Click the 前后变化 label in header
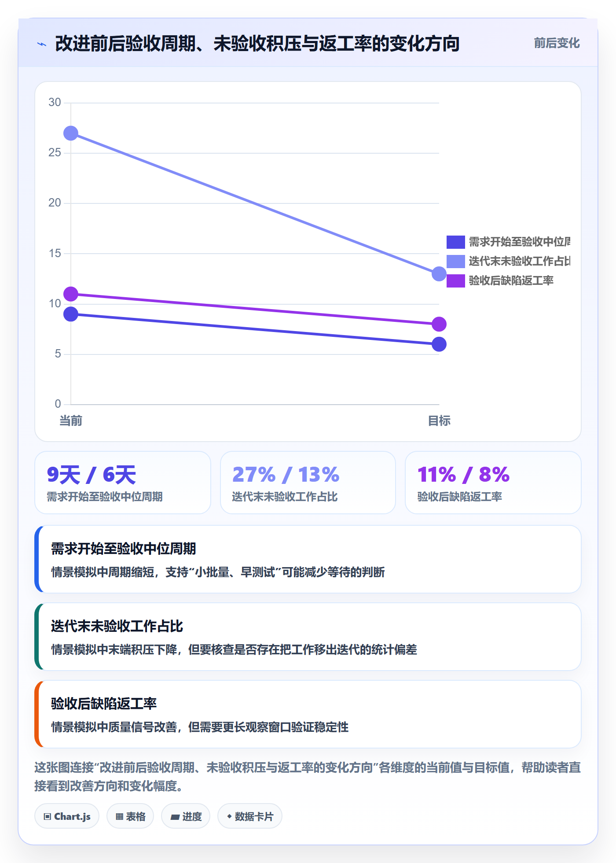 (557, 43)
